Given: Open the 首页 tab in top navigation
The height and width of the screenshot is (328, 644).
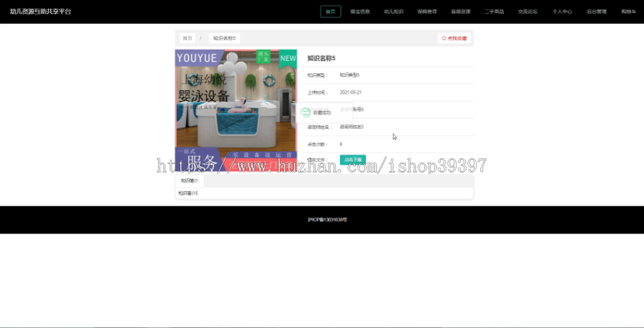Looking at the screenshot, I should 330,11.
